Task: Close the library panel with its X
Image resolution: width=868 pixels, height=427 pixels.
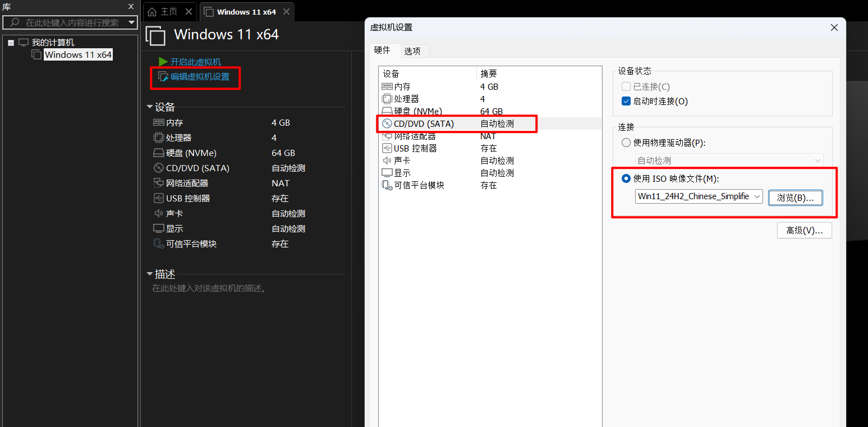Action: coord(131,7)
